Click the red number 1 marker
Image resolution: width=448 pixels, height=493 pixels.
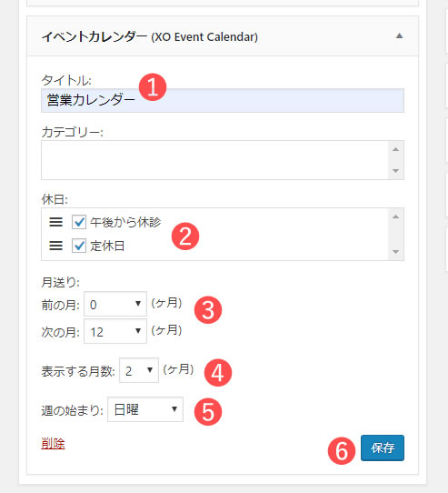click(153, 87)
